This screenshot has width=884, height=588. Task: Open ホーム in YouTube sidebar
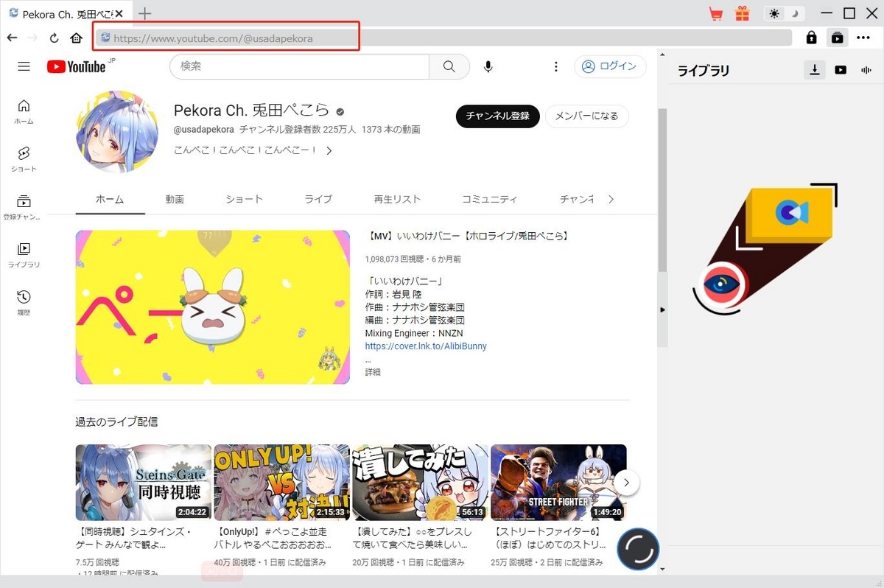coord(24,111)
